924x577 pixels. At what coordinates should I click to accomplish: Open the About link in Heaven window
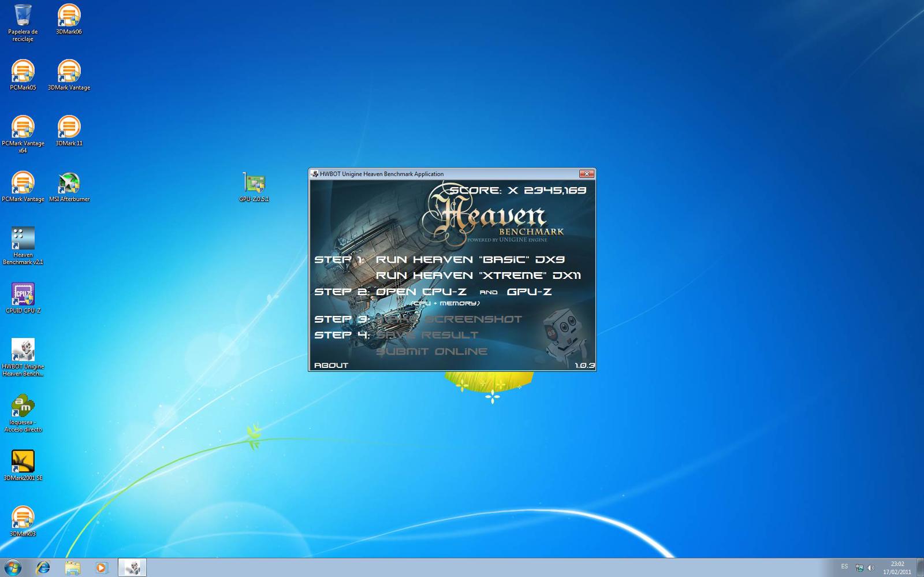click(331, 365)
